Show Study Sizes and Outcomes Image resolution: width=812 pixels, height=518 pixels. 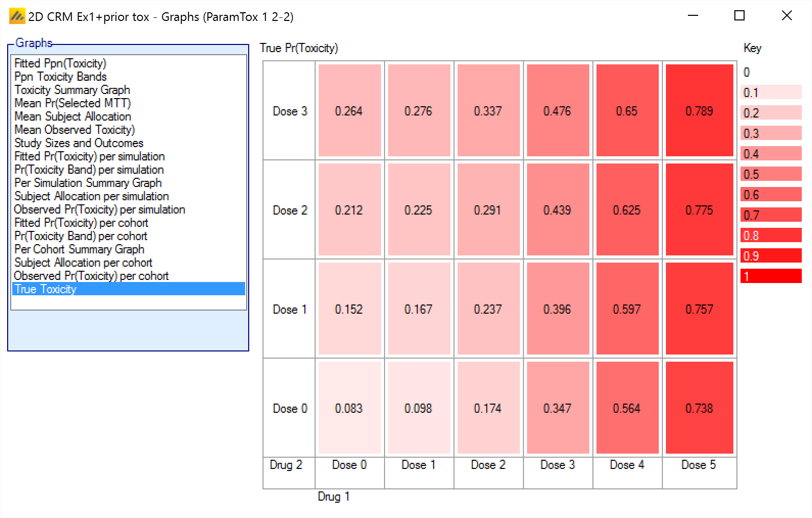click(x=79, y=143)
